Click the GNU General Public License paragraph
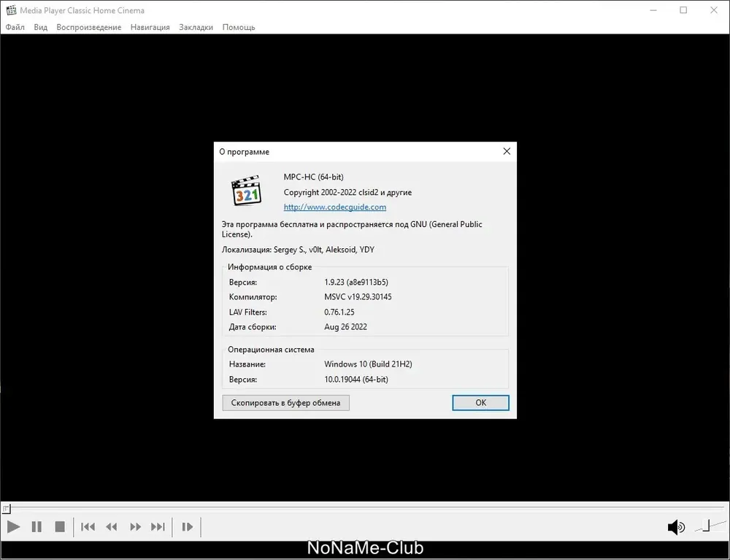This screenshot has height=560, width=730. (x=352, y=229)
